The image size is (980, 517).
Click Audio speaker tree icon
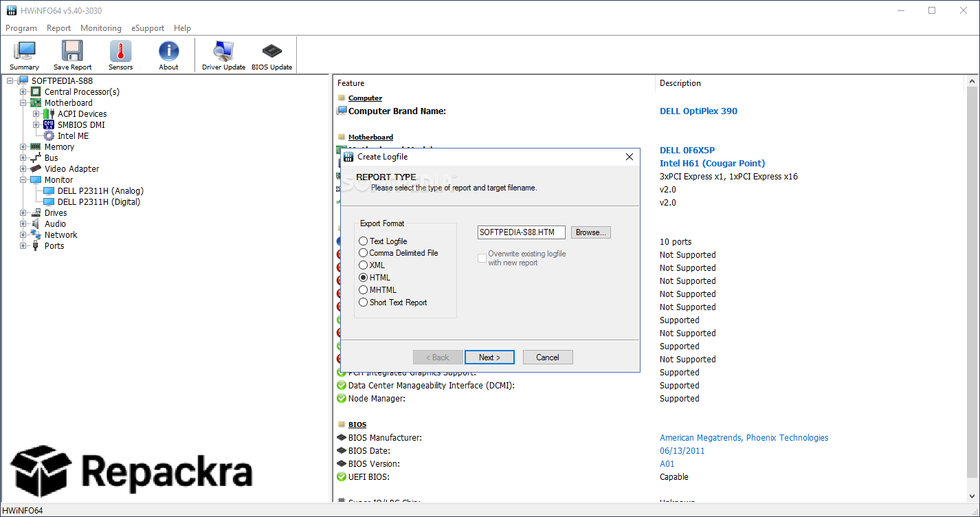(x=36, y=224)
